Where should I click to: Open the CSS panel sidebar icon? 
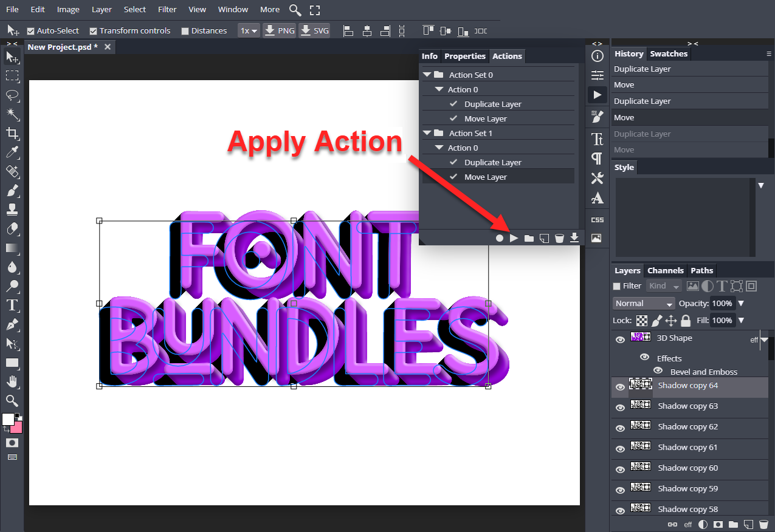click(x=598, y=219)
